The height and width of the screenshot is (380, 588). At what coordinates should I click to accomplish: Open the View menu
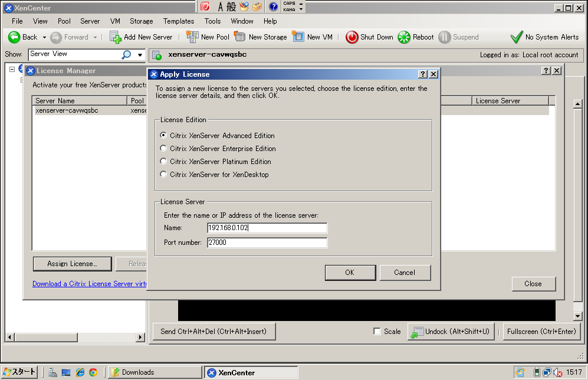40,21
